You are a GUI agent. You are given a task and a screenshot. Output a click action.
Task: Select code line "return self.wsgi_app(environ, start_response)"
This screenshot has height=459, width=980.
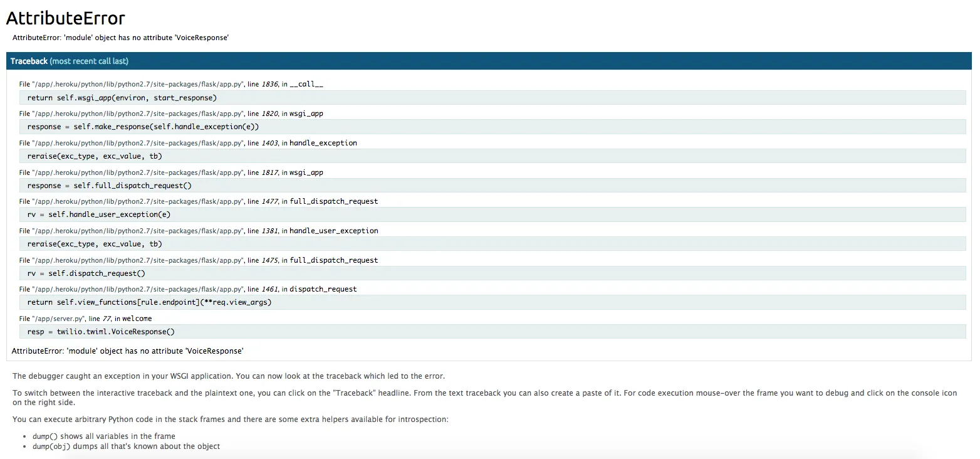coord(493,98)
